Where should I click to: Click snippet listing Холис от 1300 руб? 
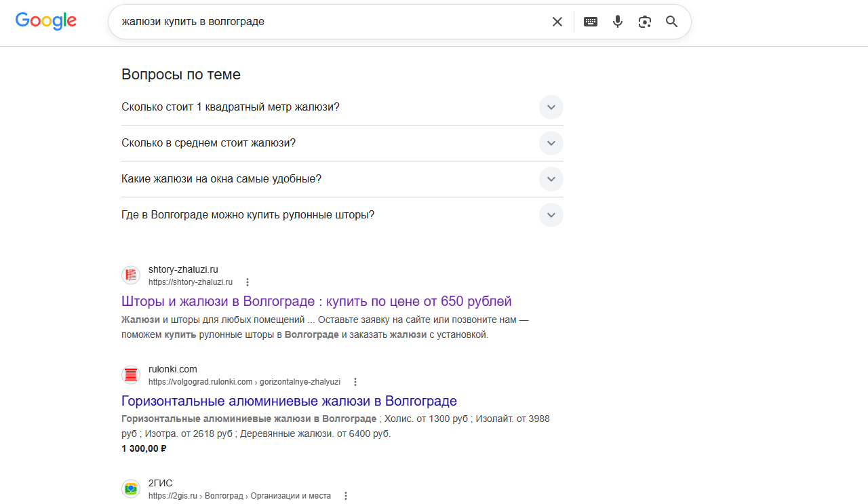pyautogui.click(x=336, y=426)
